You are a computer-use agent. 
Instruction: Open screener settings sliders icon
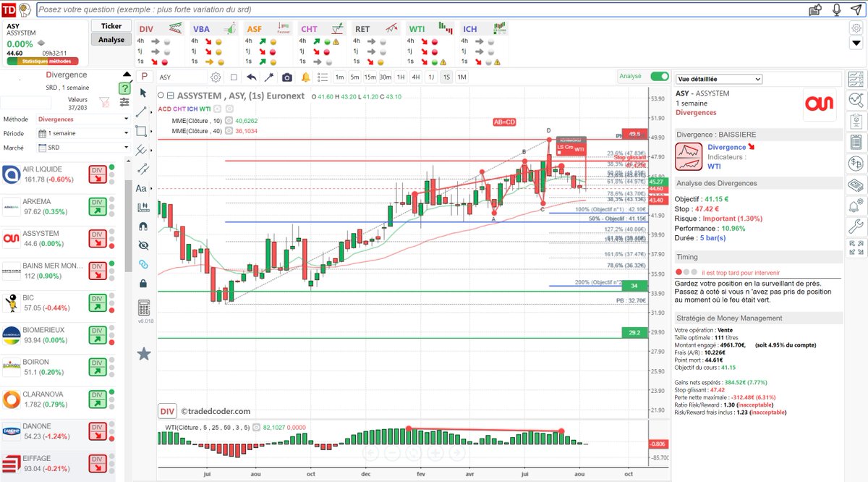point(124,102)
